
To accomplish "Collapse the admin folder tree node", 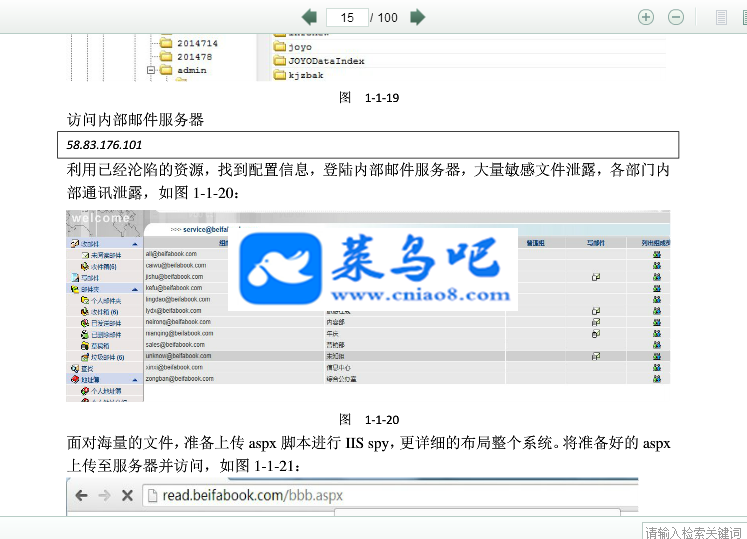I will coord(151,70).
